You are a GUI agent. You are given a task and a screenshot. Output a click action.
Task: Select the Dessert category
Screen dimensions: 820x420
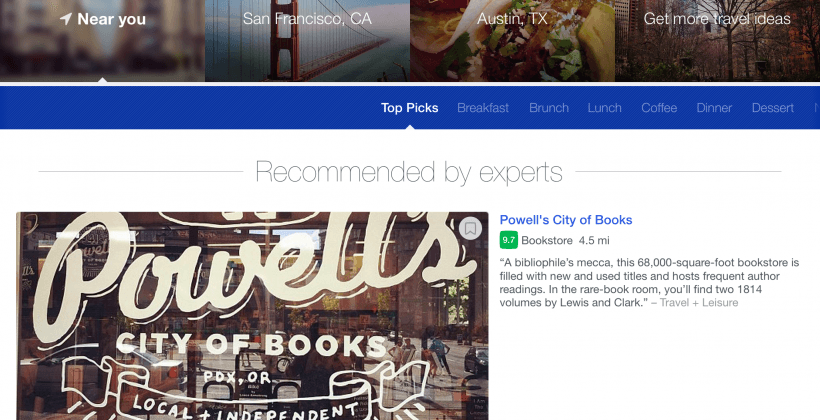pyautogui.click(x=773, y=108)
